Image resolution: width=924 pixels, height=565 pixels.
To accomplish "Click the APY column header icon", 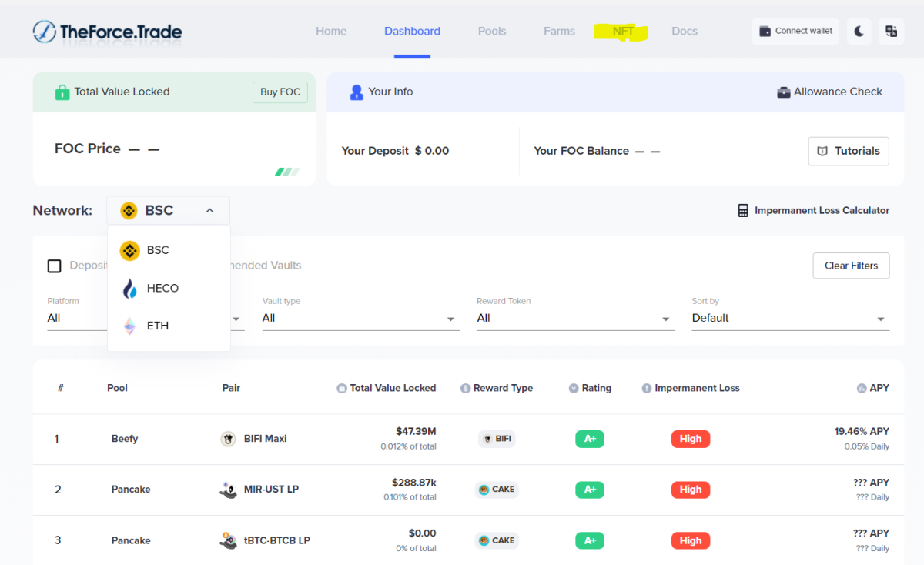I will coord(861,389).
